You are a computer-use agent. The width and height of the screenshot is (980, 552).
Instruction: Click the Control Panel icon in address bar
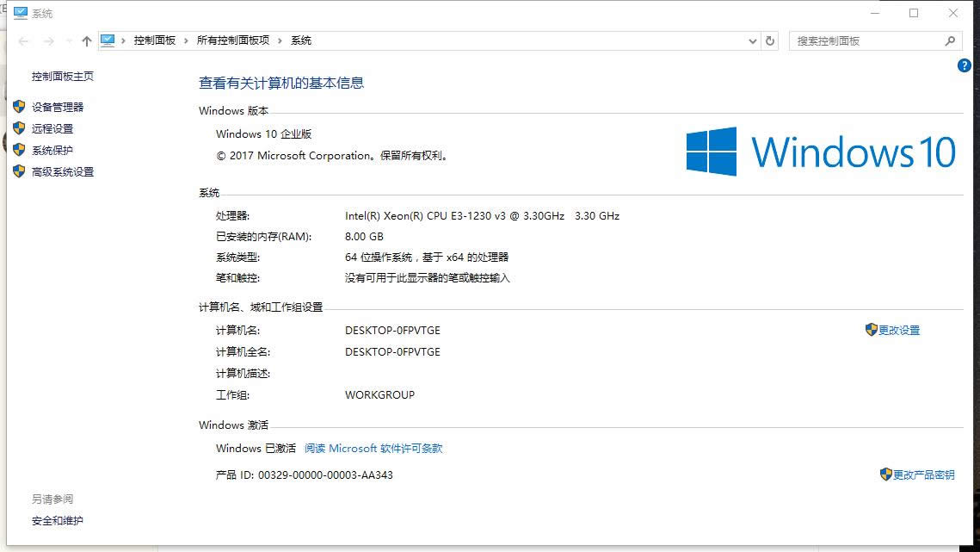tap(108, 40)
